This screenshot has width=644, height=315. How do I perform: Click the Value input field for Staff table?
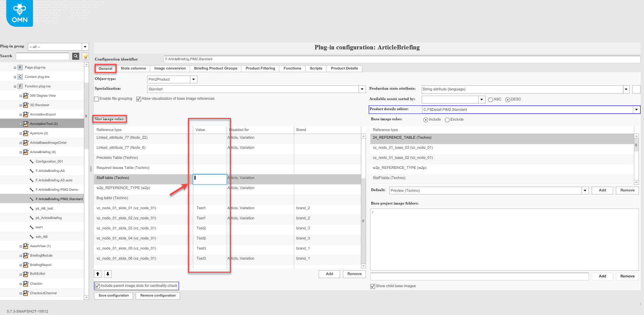point(210,179)
